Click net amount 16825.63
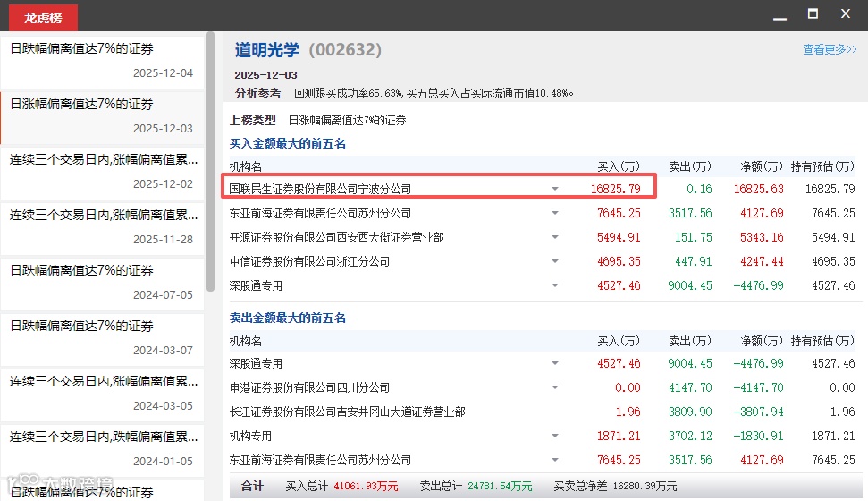The height and width of the screenshot is (501, 868). (x=758, y=189)
